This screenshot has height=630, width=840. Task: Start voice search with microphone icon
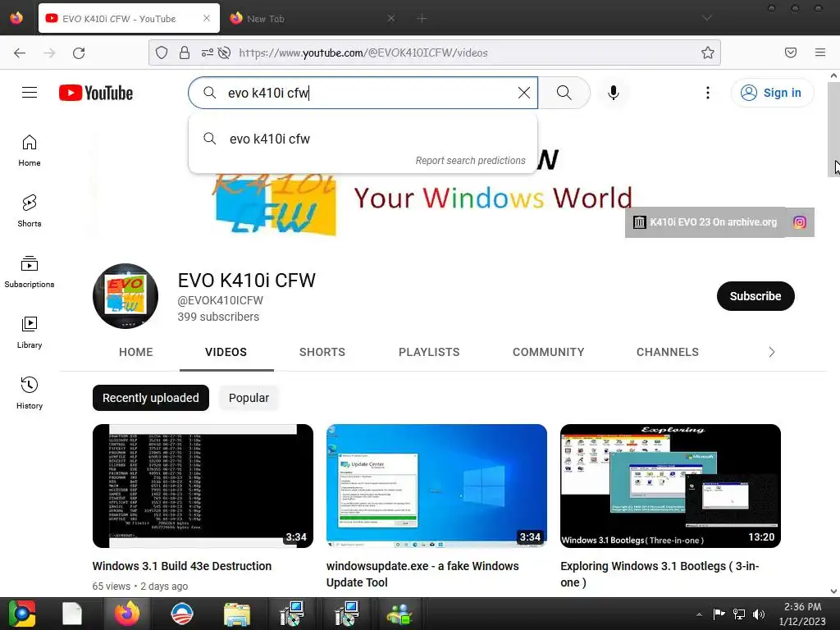click(614, 93)
